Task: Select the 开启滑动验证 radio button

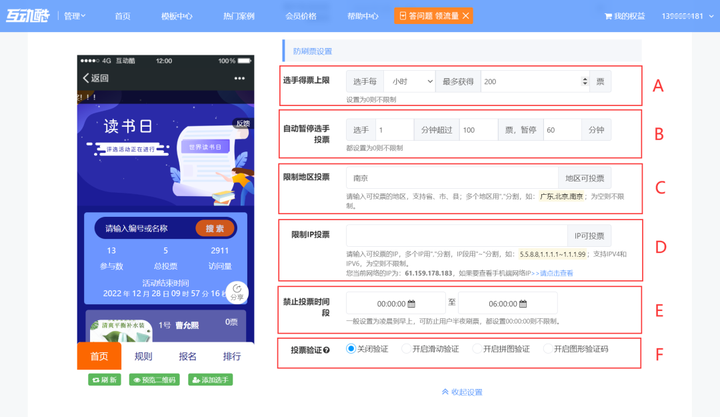Action: point(406,349)
